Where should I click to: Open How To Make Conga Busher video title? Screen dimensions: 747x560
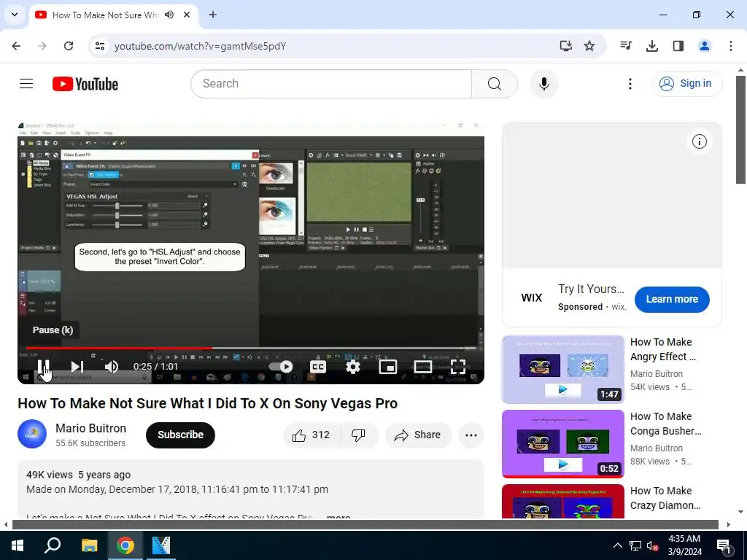[665, 424]
